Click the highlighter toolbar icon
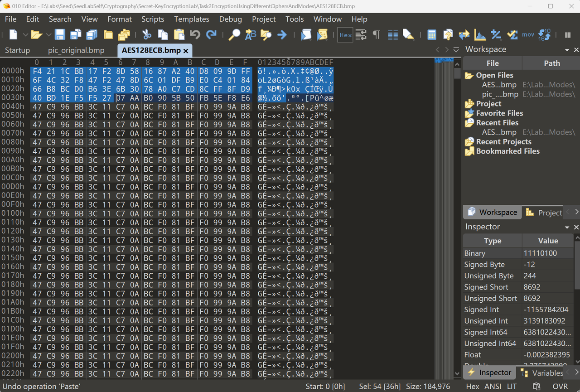The image size is (580, 392). [x=408, y=35]
